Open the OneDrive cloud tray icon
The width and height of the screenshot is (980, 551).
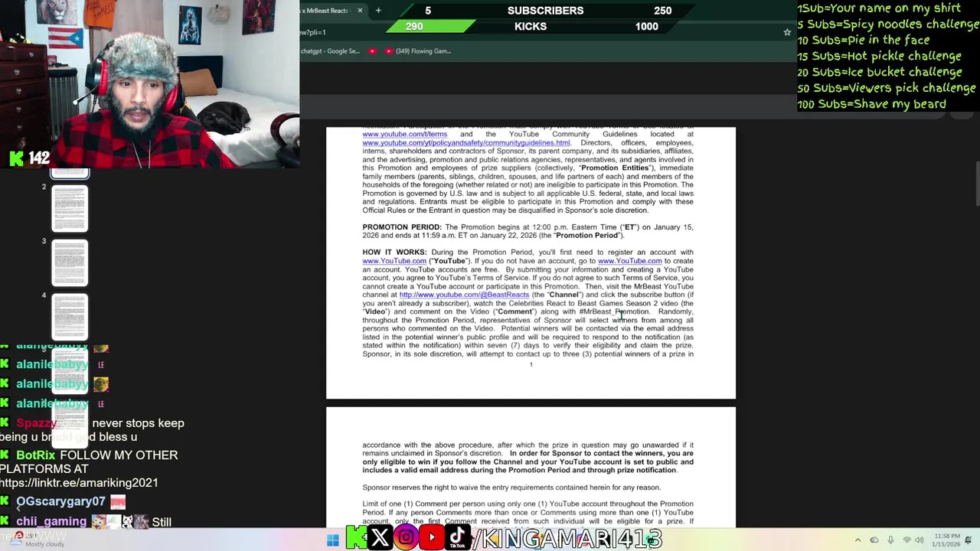(x=874, y=540)
